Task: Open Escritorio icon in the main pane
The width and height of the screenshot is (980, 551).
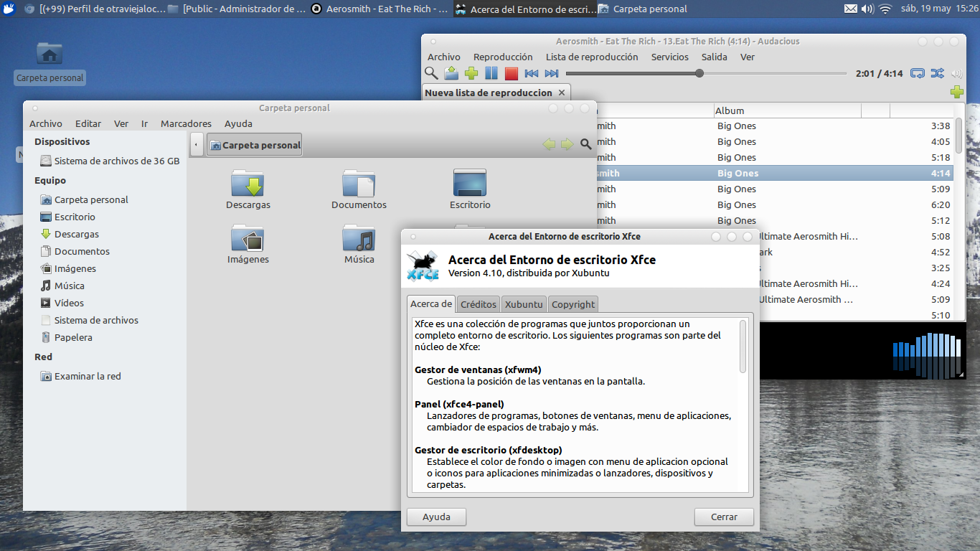Action: click(470, 189)
